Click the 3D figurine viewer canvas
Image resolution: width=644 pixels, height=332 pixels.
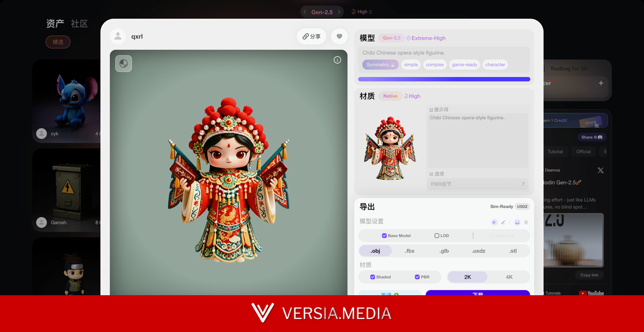coord(228,172)
